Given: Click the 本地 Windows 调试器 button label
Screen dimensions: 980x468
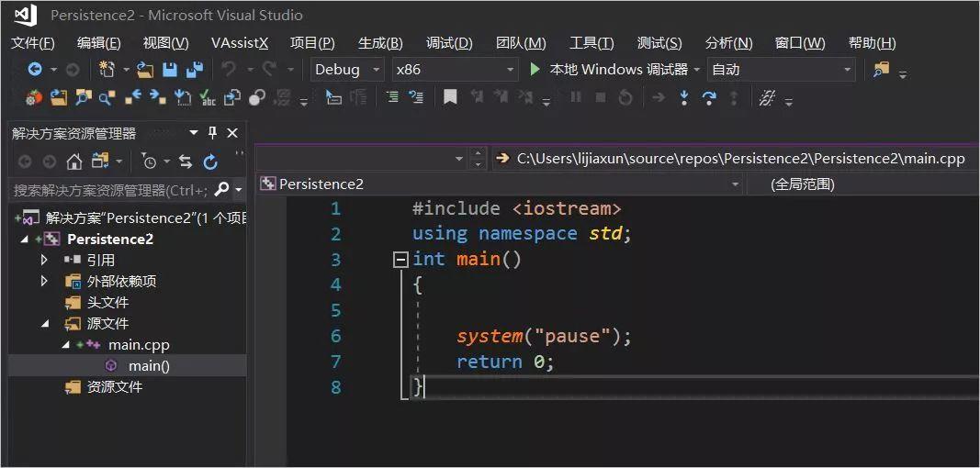Looking at the screenshot, I should click(619, 70).
